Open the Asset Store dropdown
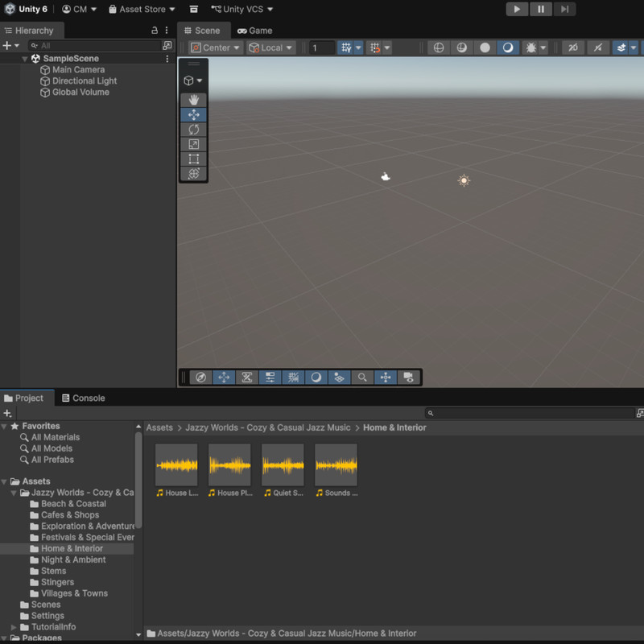The image size is (644, 644). coord(142,9)
